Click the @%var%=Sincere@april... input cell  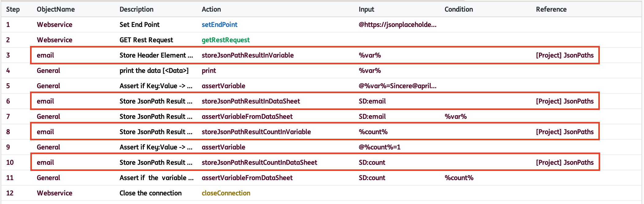(397, 86)
